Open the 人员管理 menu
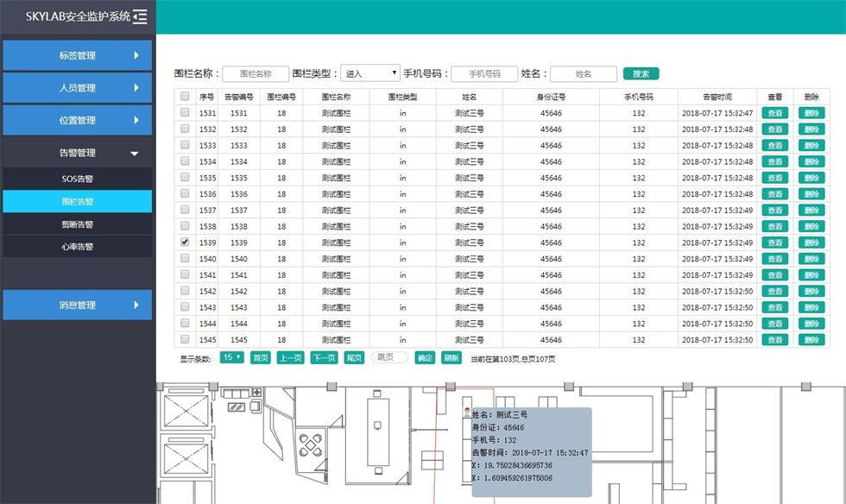 (x=78, y=87)
